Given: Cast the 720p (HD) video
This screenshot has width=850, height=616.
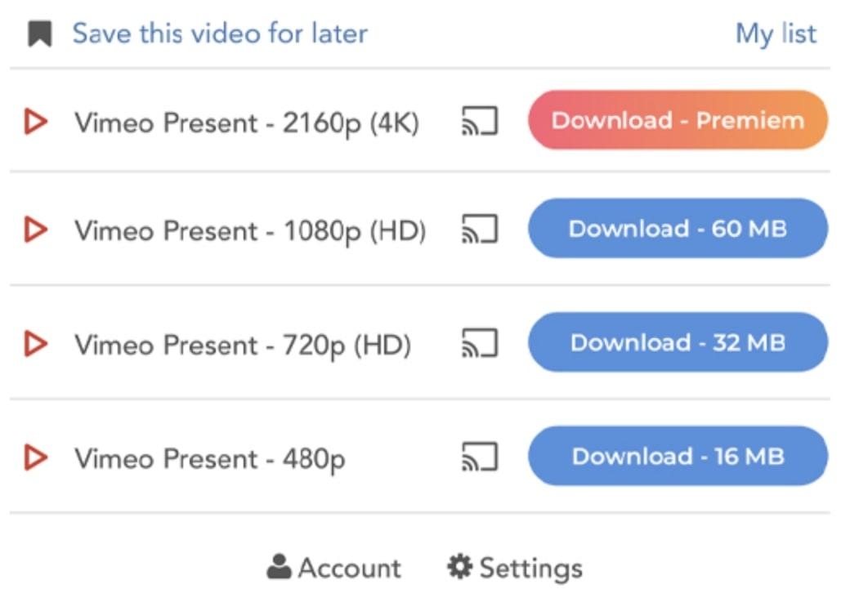Looking at the screenshot, I should 480,342.
